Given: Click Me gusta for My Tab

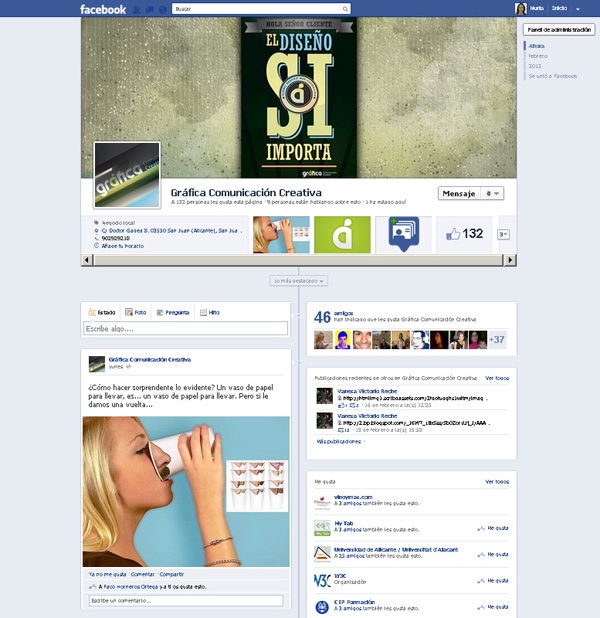Looking at the screenshot, I should (493, 528).
